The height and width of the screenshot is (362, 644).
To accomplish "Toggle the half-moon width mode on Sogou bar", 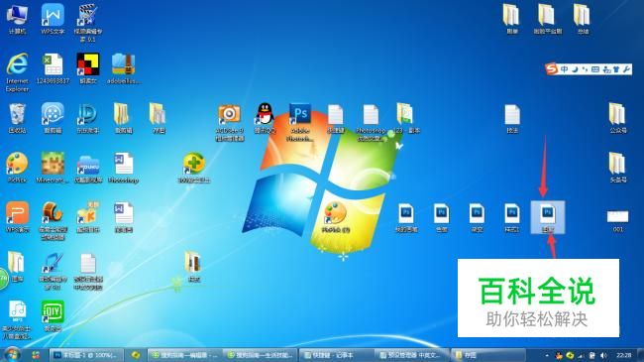I will 575,69.
